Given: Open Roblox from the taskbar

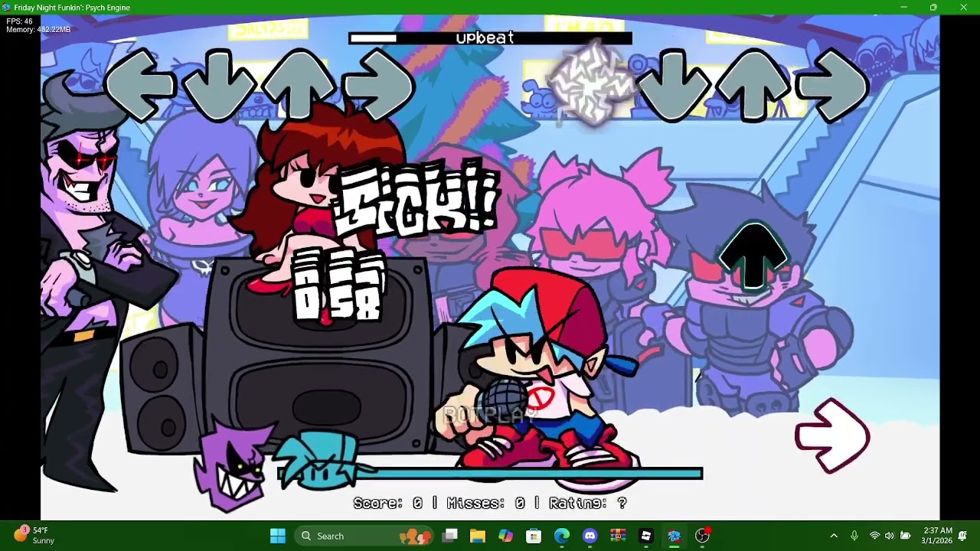Looking at the screenshot, I should (x=646, y=536).
